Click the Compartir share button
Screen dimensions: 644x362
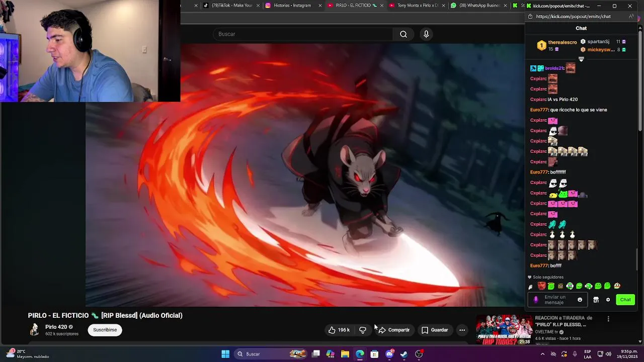394,330
